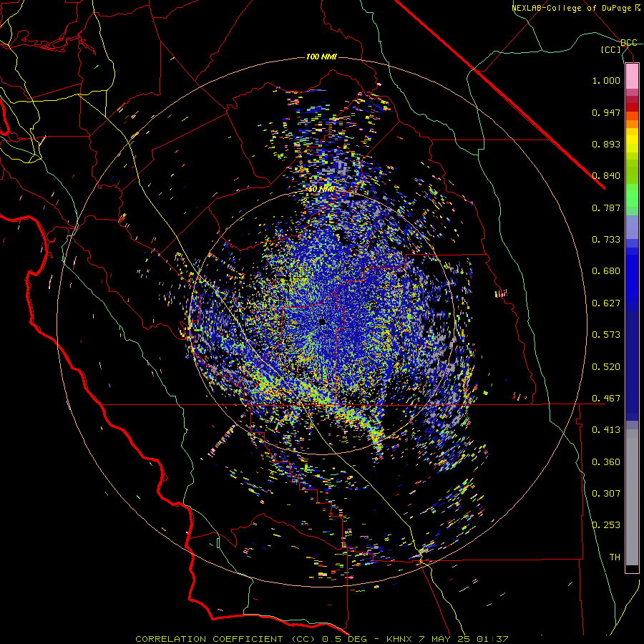Click the 0.520 legend value
This screenshot has width=644, height=644.
(x=606, y=367)
